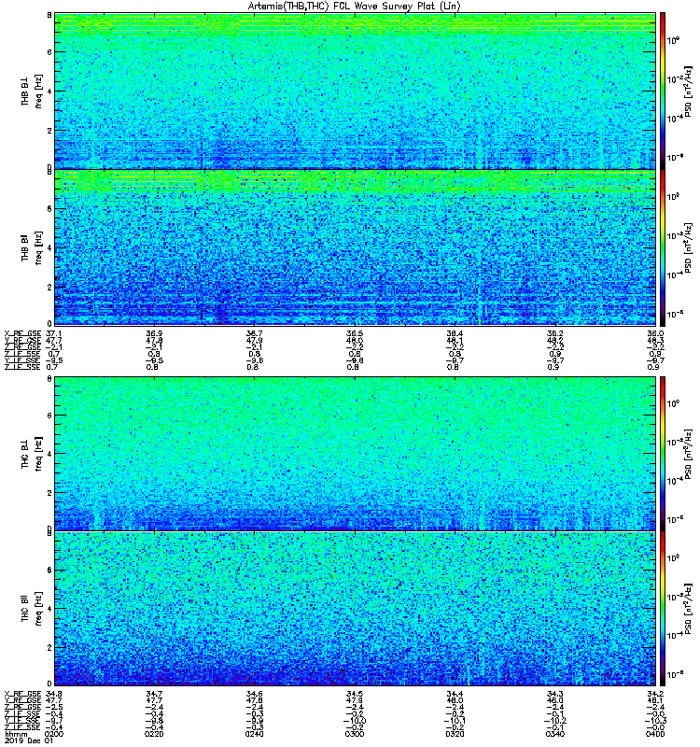This screenshot has height=747, width=700.
Task: Click the 2 Hz tick on THC B⊥ axis
Action: (49, 493)
